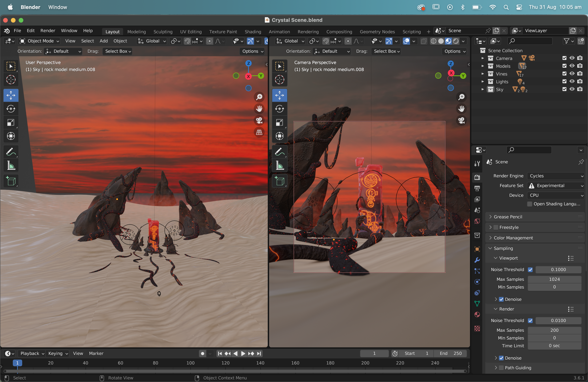Open the Render Engine dropdown
Screen dimensions: 588x382
click(556, 176)
